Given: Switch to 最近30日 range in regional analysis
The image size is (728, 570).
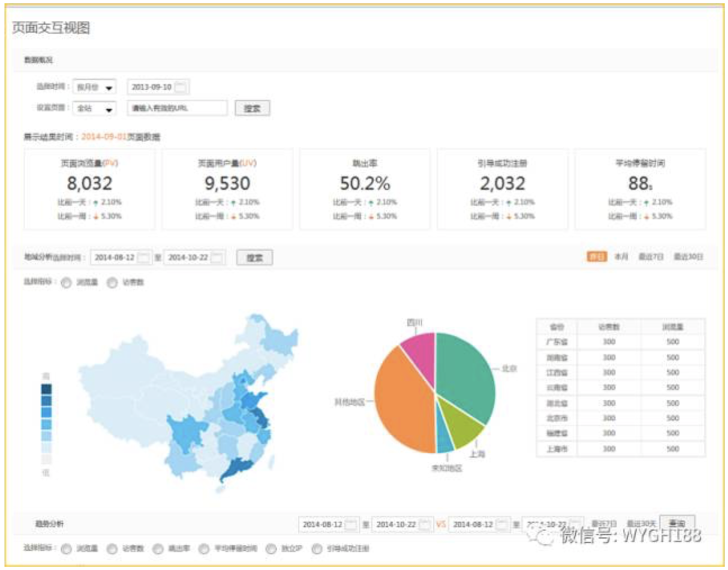Looking at the screenshot, I should (689, 257).
